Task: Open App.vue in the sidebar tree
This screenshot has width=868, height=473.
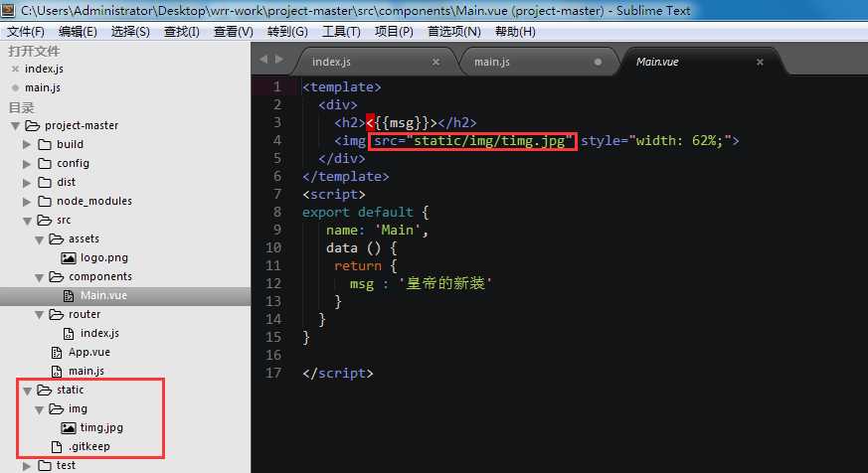Action: click(89, 353)
